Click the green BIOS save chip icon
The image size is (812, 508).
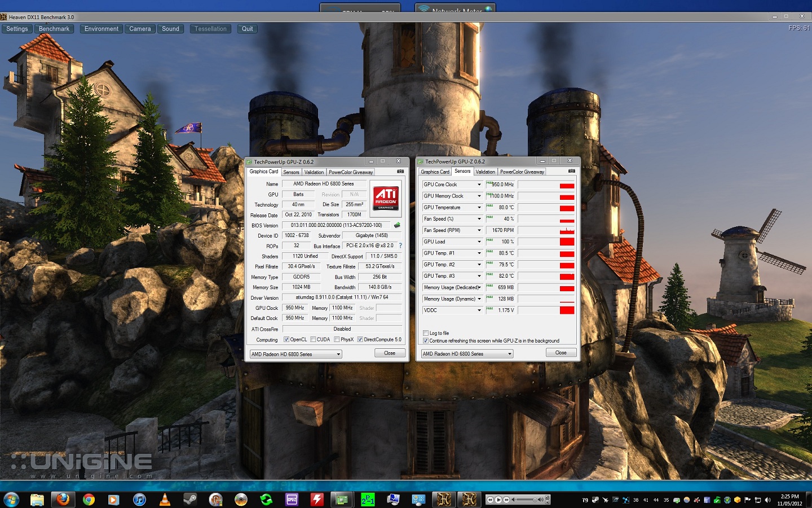pyautogui.click(x=397, y=225)
